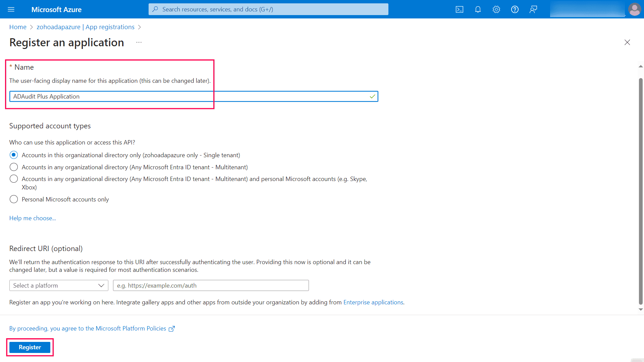Click the search magnifier in the search bar
The height and width of the screenshot is (362, 644).
[155, 9]
